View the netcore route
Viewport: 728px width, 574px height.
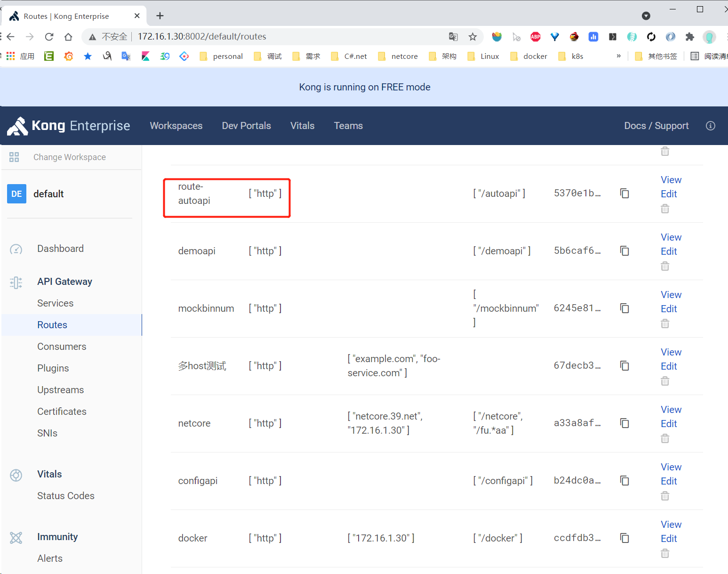(671, 410)
